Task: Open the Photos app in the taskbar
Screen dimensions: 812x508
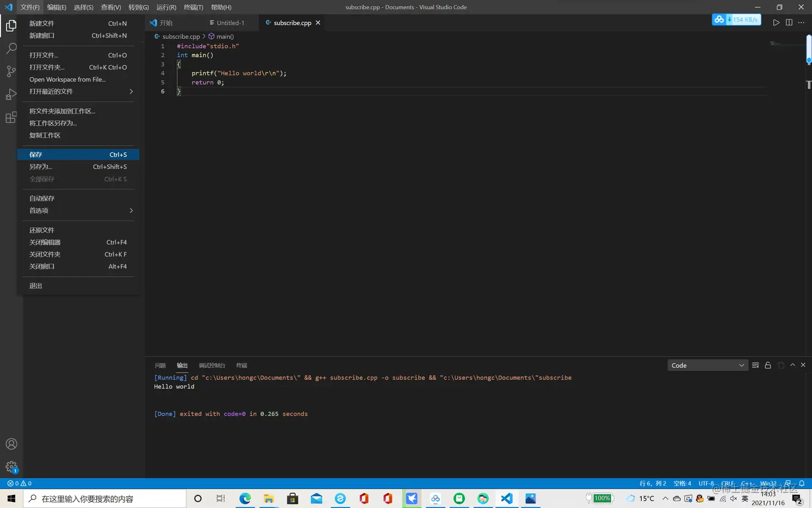Action: click(x=531, y=498)
